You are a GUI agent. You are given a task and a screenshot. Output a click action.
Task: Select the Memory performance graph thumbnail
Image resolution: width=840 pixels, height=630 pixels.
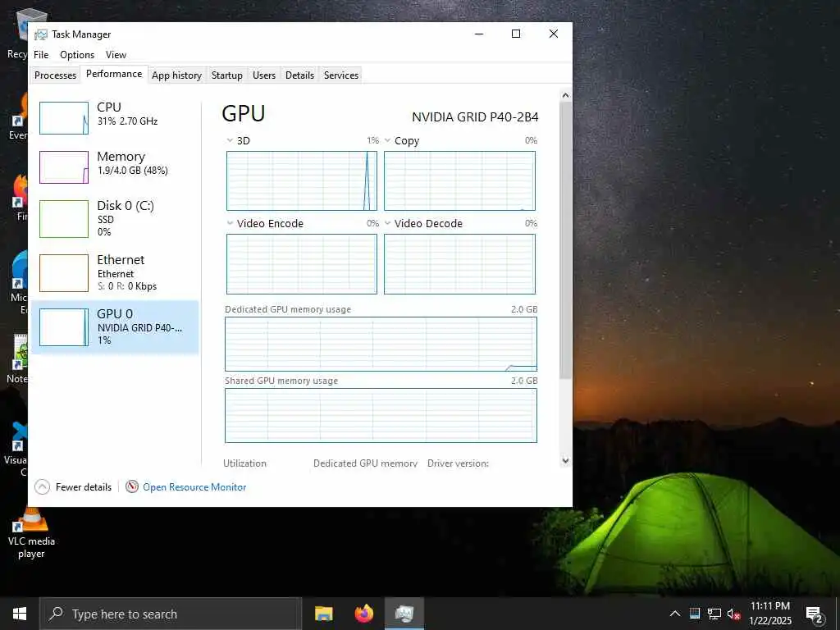(x=64, y=167)
